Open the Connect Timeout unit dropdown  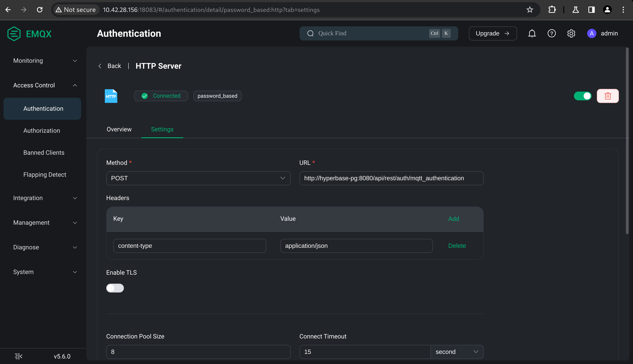(456, 351)
